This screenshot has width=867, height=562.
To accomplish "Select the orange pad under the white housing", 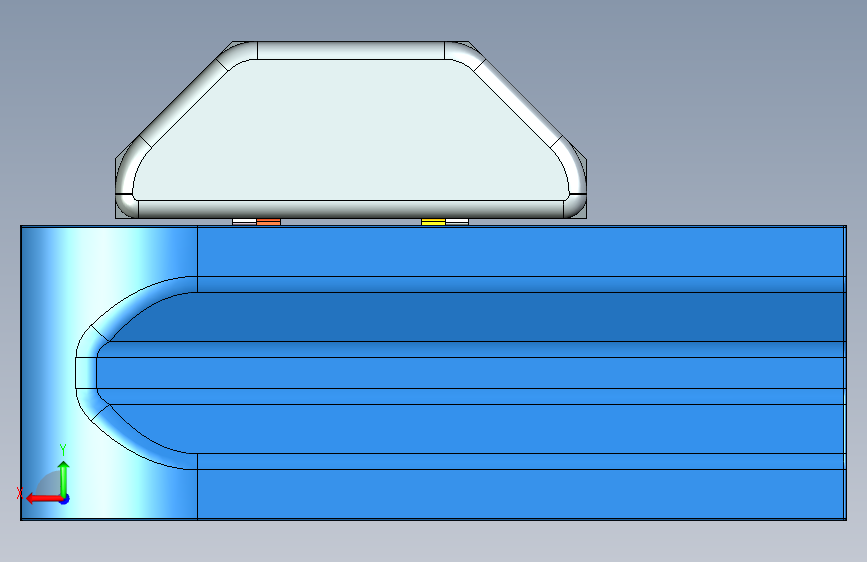I will tap(269, 222).
